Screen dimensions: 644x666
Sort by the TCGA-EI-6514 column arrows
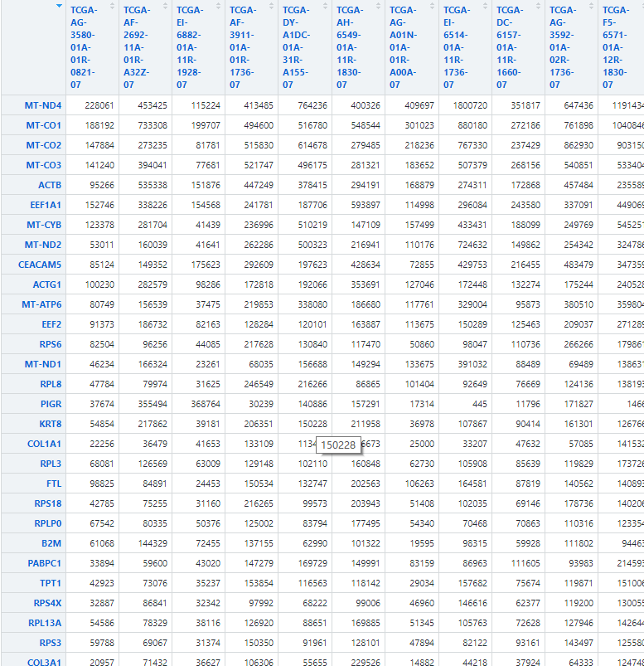point(485,6)
